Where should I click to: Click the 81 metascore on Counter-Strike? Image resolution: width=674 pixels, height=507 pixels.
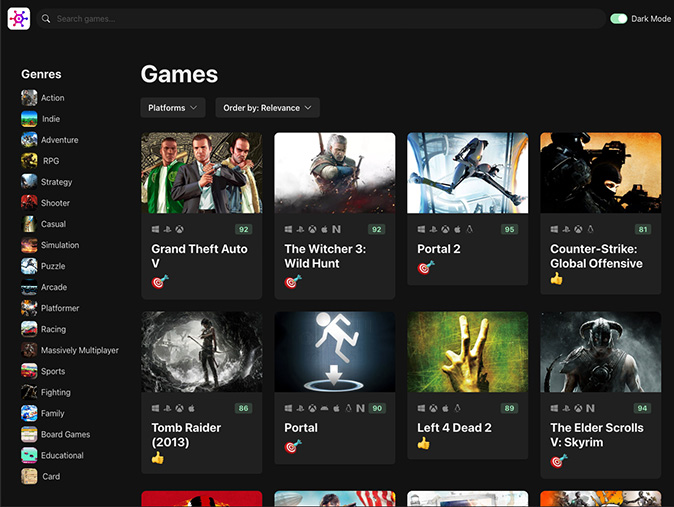click(643, 230)
